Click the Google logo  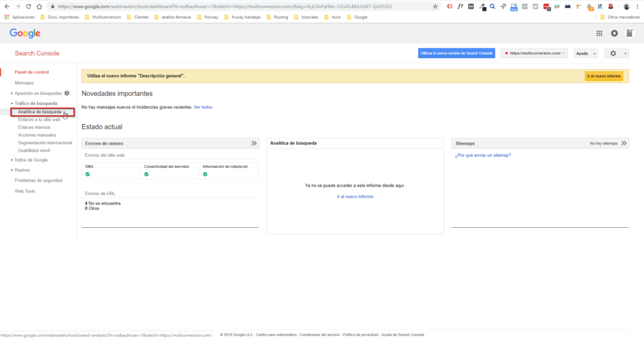tap(25, 33)
